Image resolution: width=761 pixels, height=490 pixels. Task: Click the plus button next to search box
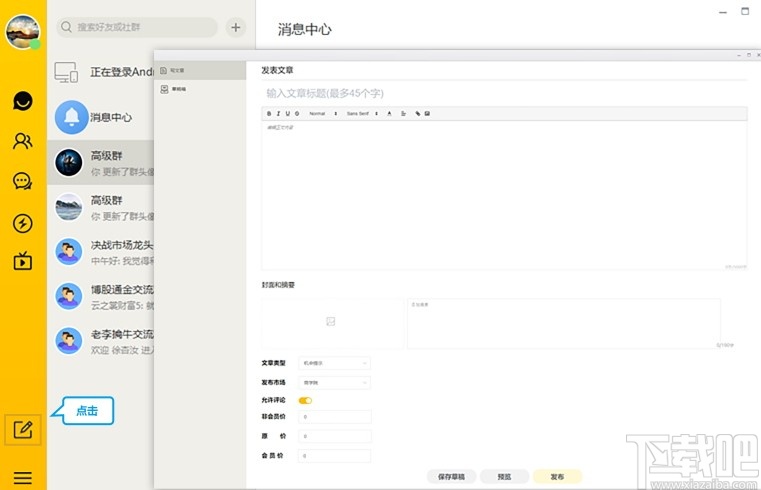(x=235, y=27)
